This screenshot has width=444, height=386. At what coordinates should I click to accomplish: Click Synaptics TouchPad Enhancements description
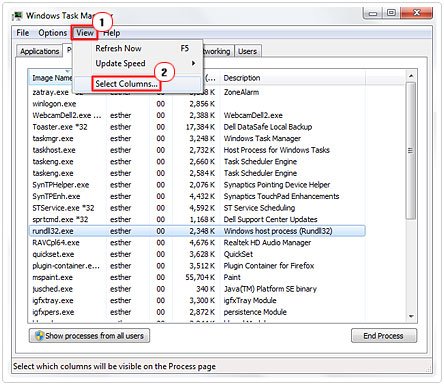282,197
